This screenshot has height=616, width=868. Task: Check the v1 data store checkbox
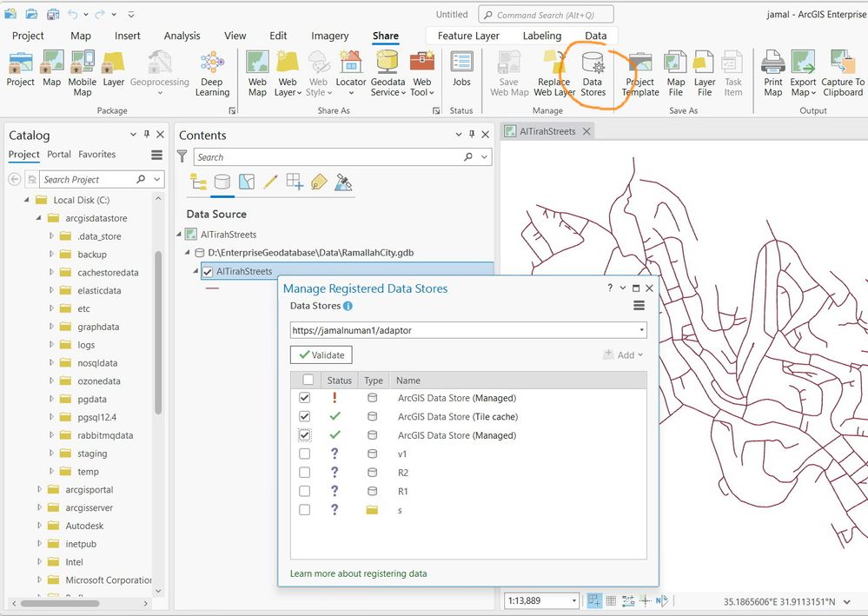point(305,454)
